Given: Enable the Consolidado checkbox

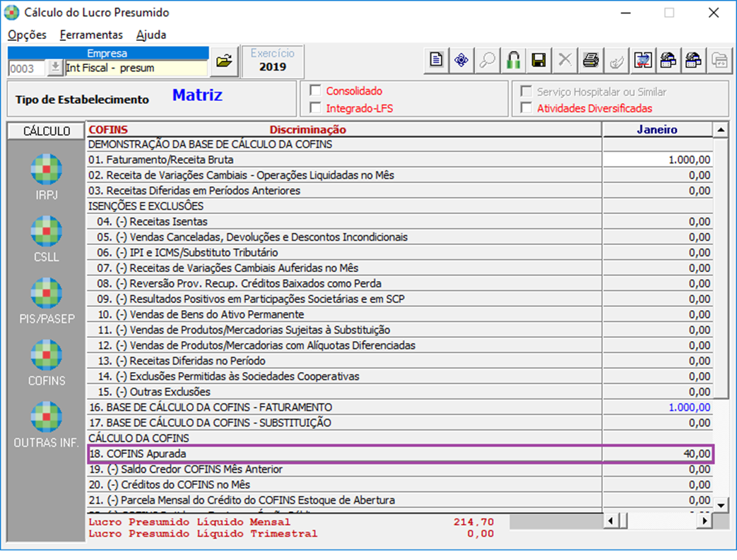Looking at the screenshot, I should [315, 90].
